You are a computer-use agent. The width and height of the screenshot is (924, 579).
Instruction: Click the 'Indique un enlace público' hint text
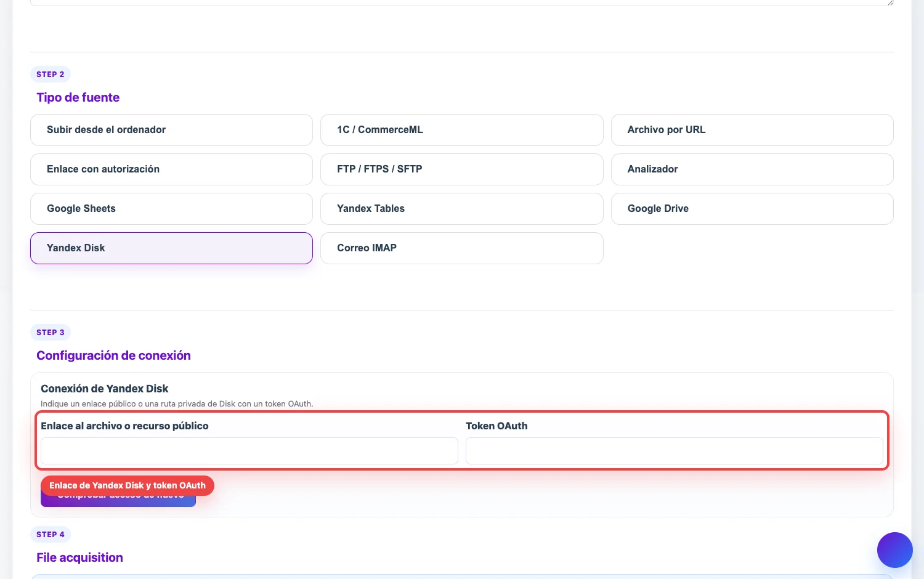pyautogui.click(x=177, y=404)
